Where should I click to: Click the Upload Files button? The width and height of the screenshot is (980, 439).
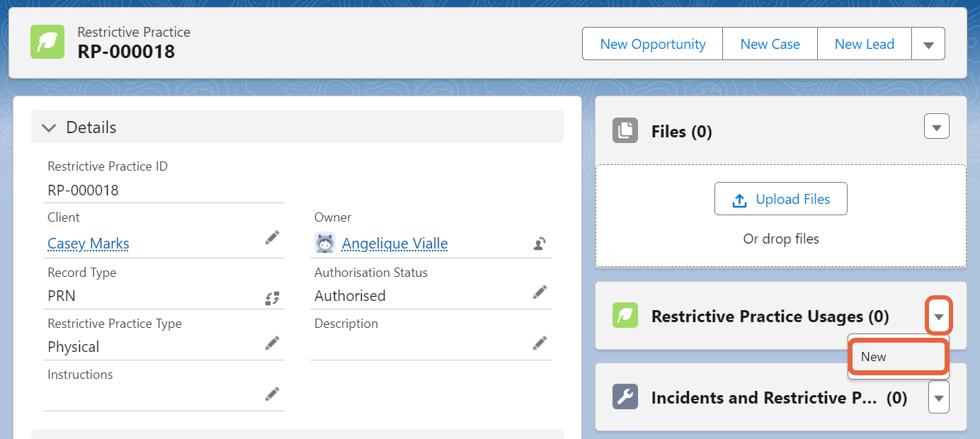pos(780,198)
